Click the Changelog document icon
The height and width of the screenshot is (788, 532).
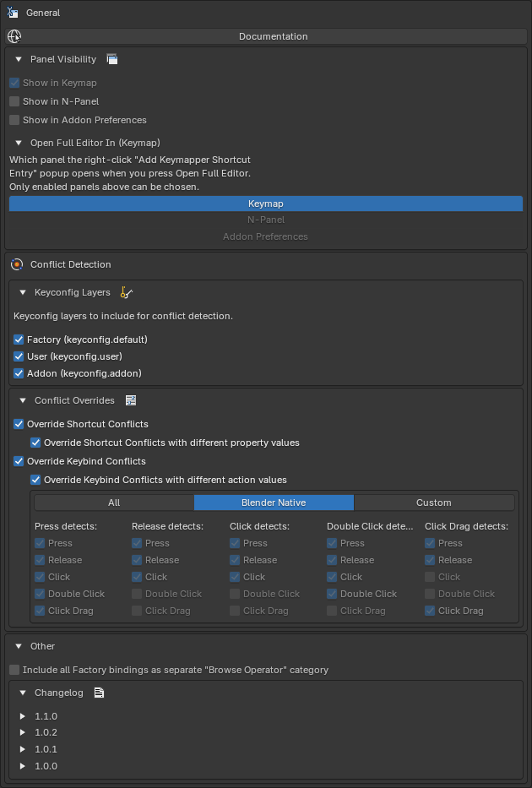pyautogui.click(x=99, y=693)
